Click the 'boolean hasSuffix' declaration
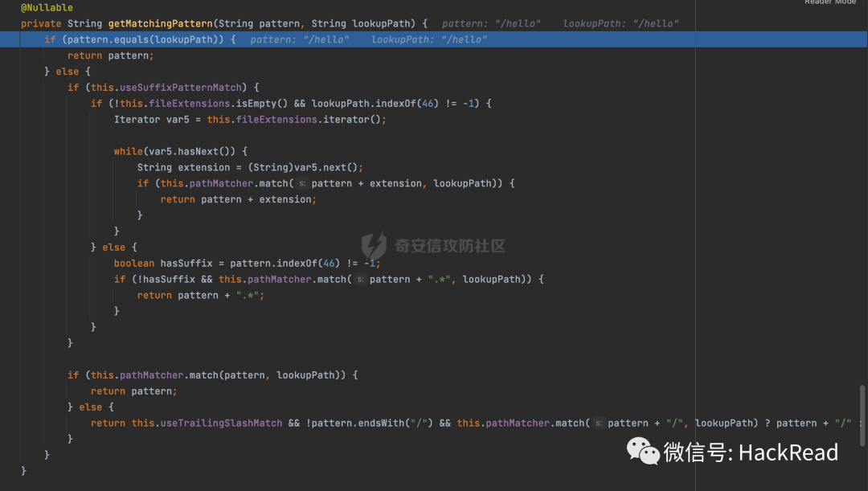The width and height of the screenshot is (868, 491). tap(163, 264)
